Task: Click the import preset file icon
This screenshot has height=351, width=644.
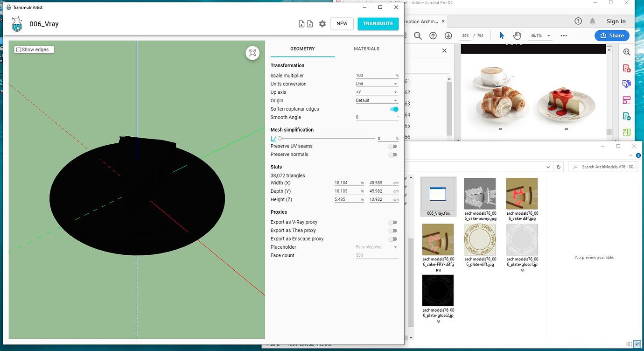Action: 301,24
